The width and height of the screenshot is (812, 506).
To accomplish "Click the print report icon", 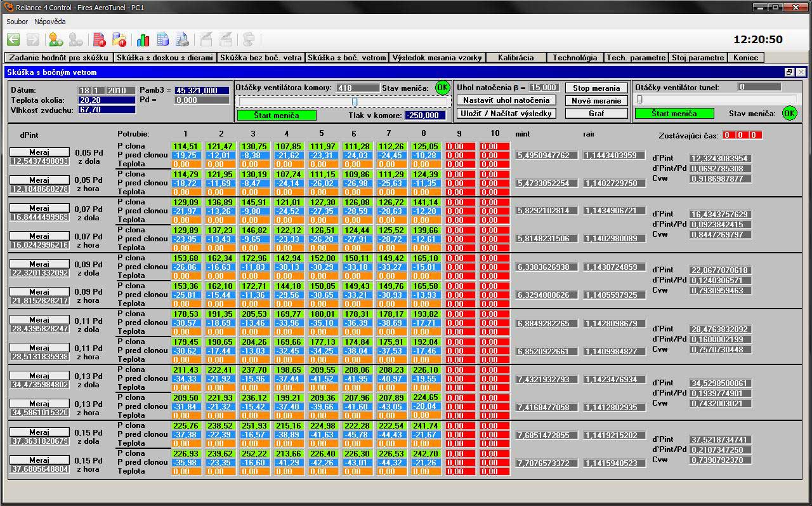I will (183, 39).
